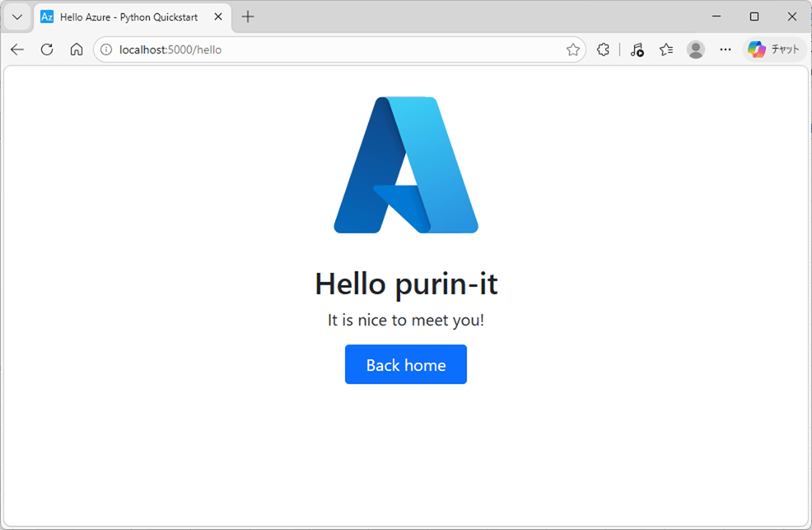Open the media control music note icon
The height and width of the screenshot is (530, 812).
637,49
